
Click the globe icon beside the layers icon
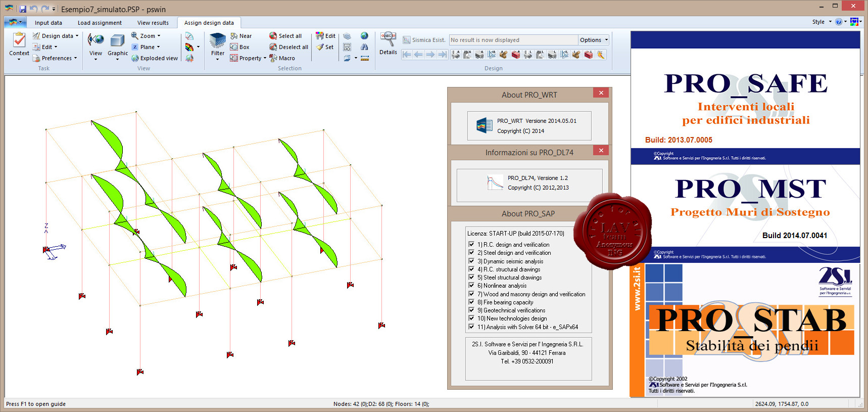click(x=364, y=36)
